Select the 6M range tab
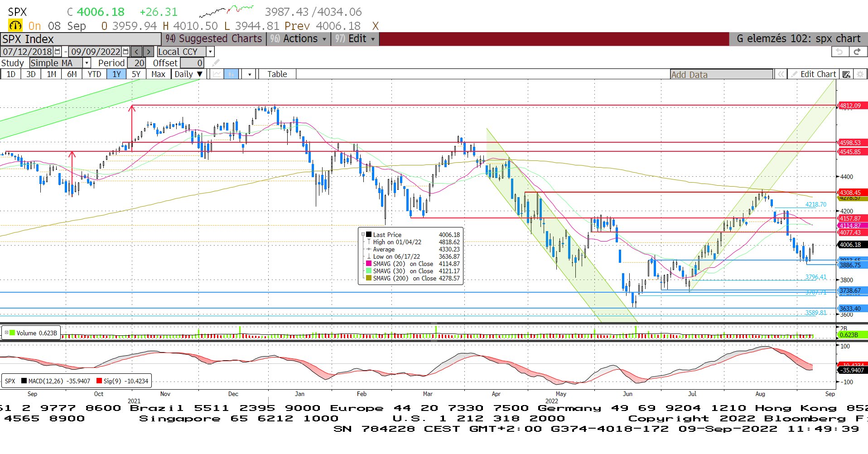The image size is (868, 454). coord(72,74)
